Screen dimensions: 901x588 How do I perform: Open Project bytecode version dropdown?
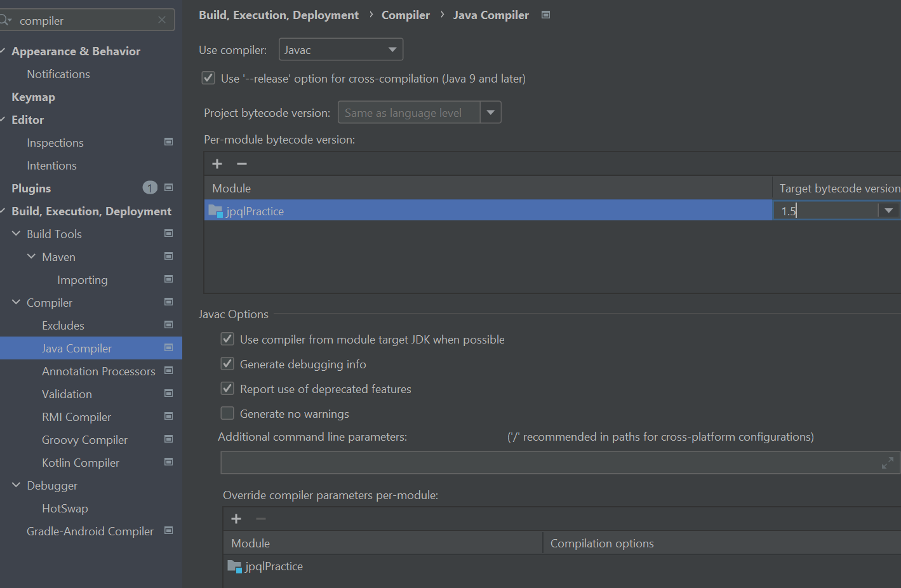click(491, 112)
